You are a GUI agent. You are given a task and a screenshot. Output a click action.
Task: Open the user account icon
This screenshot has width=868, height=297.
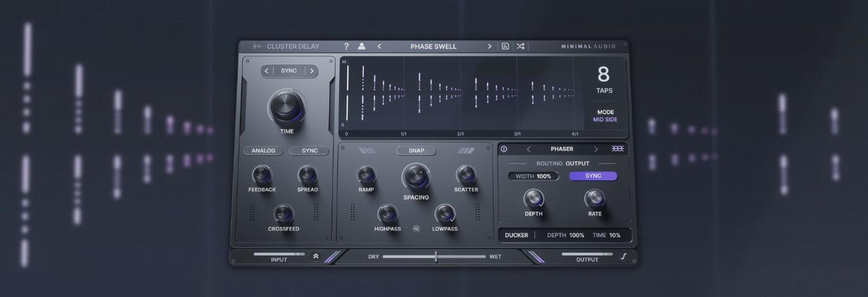[361, 47]
